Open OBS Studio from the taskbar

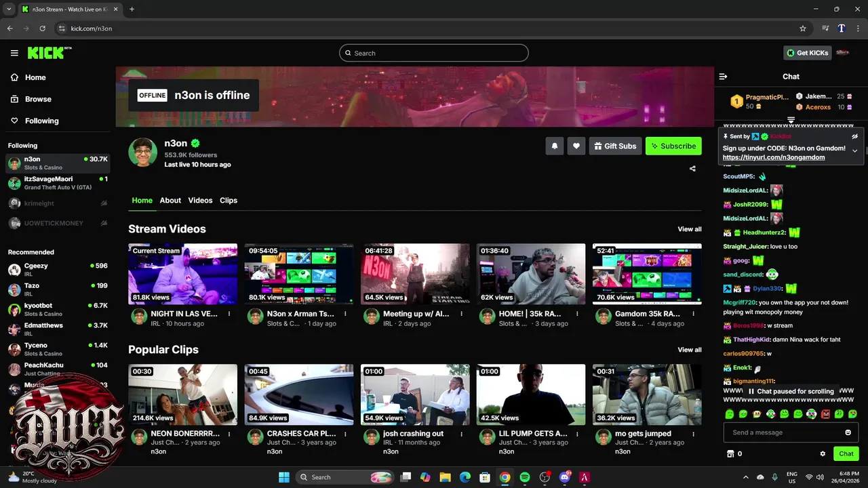pos(545,477)
